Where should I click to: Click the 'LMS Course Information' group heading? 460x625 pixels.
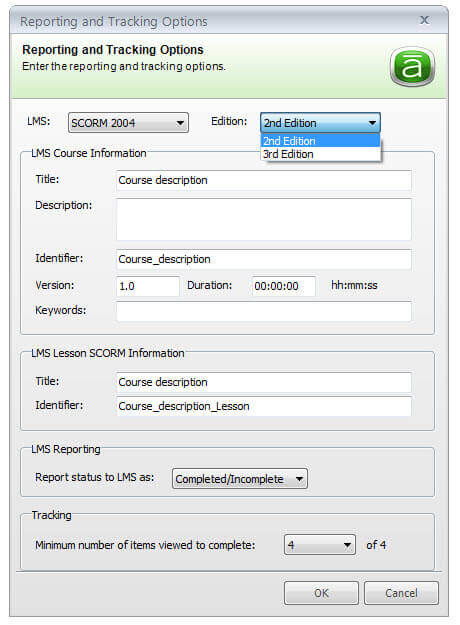click(88, 153)
